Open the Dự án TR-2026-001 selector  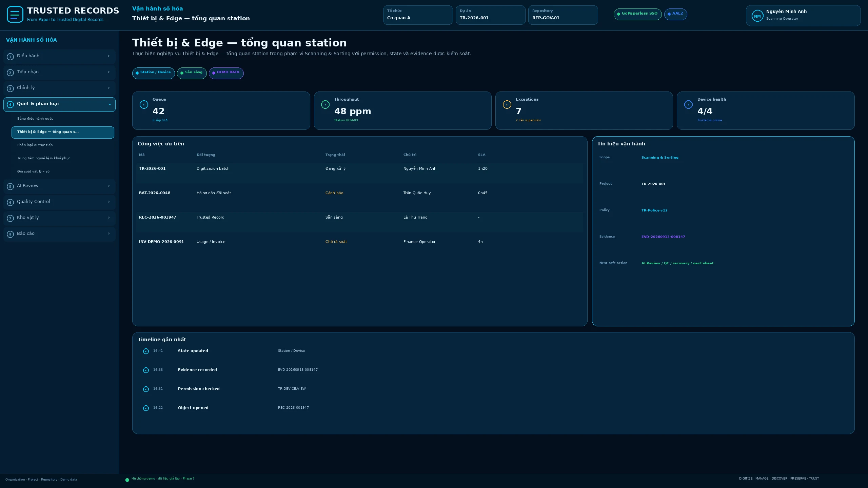pos(490,15)
